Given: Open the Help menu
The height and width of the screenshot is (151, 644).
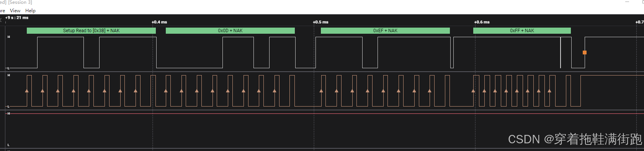Looking at the screenshot, I should click(x=30, y=11).
